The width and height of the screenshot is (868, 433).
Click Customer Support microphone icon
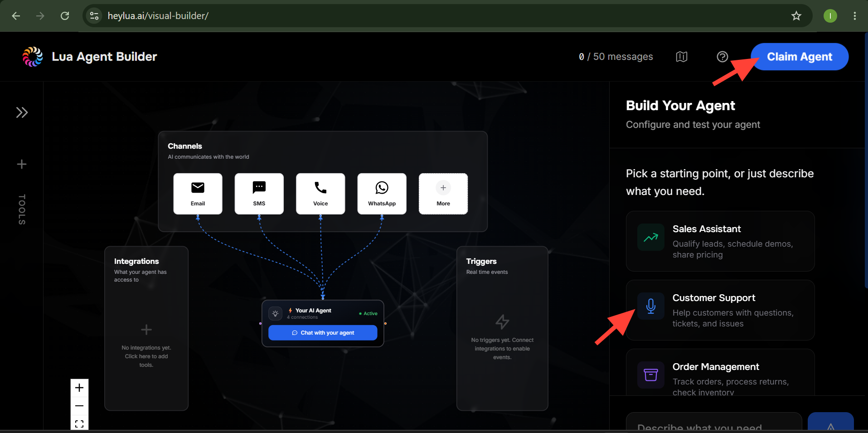click(650, 306)
